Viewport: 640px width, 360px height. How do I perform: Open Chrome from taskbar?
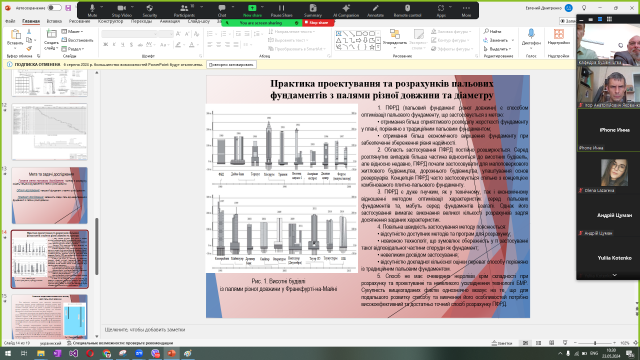(107, 353)
